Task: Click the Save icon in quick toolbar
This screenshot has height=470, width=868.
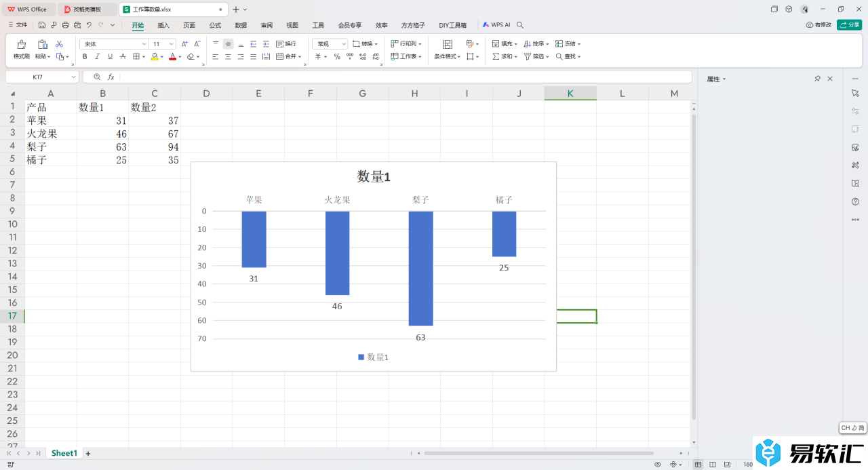Action: (42, 25)
